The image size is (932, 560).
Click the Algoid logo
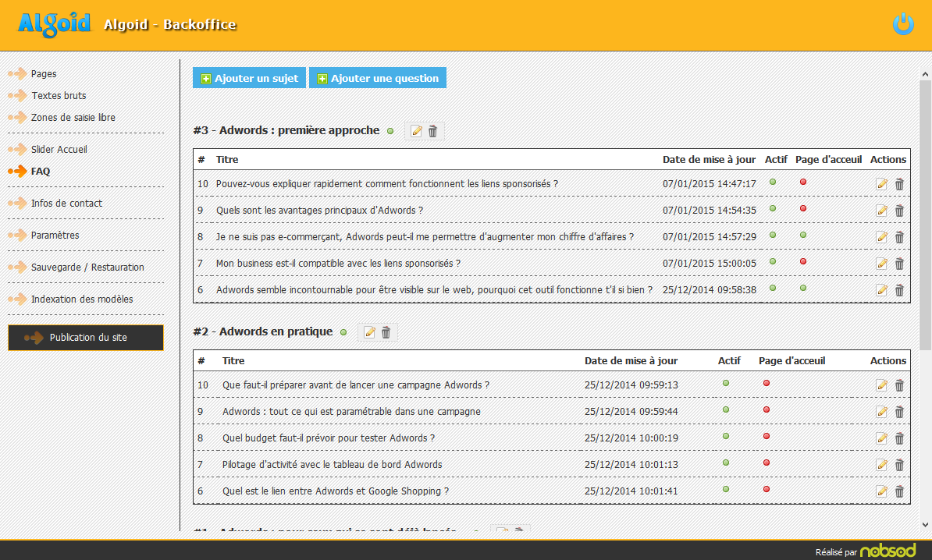(54, 24)
